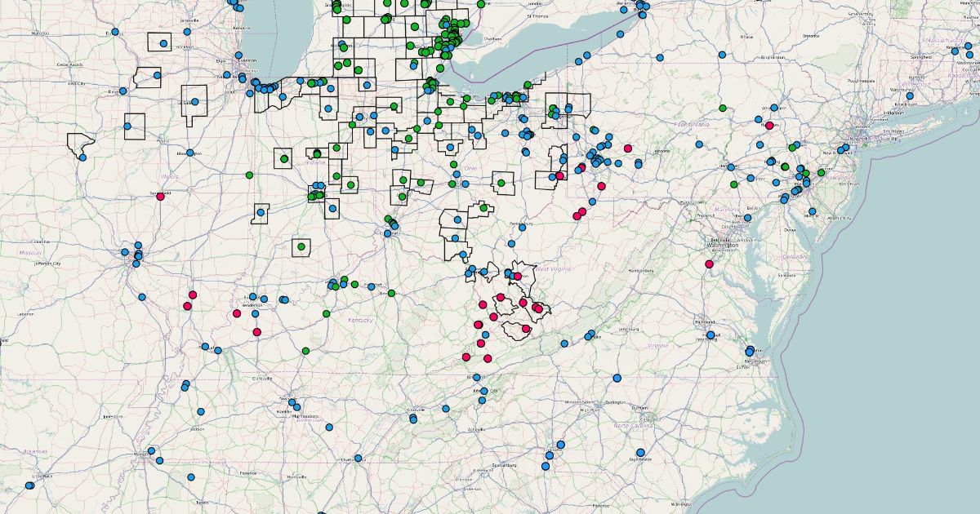Click the blue marker at Dubuque
This screenshot has width=980, height=514.
pyautogui.click(x=114, y=32)
